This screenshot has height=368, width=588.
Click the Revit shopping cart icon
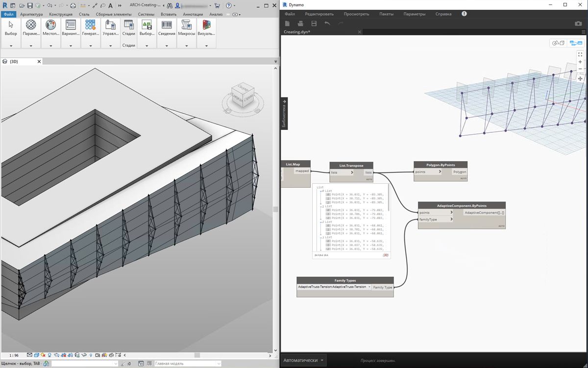[217, 5]
